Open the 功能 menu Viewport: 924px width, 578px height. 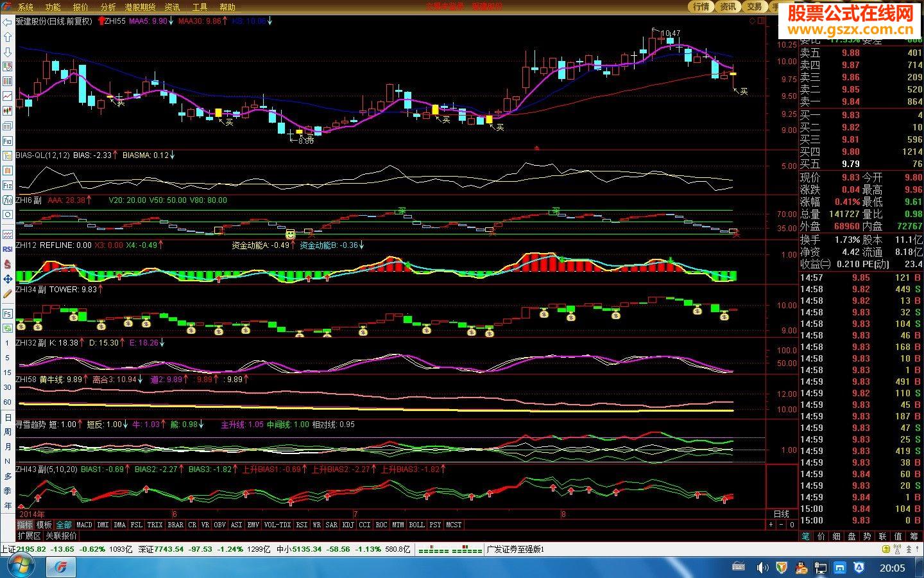(53, 7)
